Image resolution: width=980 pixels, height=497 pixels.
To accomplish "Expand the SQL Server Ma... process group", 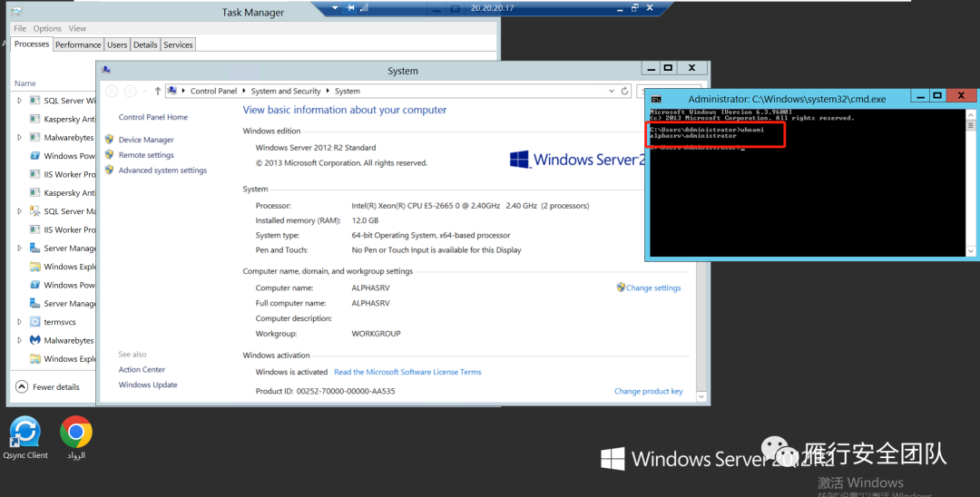I will (19, 211).
